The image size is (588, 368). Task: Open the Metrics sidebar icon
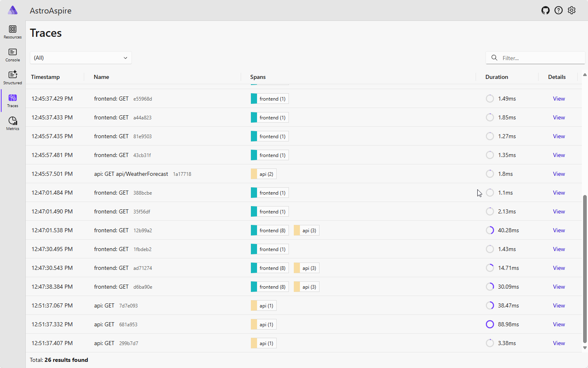click(13, 121)
